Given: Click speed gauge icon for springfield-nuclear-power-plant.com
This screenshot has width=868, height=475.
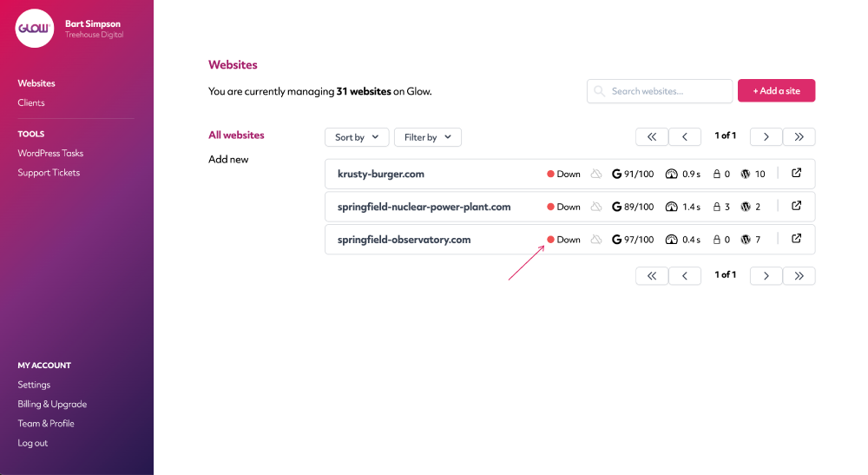Looking at the screenshot, I should click(x=671, y=207).
